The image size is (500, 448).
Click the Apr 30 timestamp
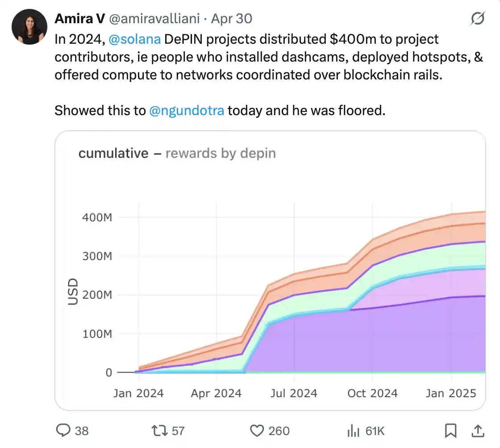pyautogui.click(x=232, y=19)
